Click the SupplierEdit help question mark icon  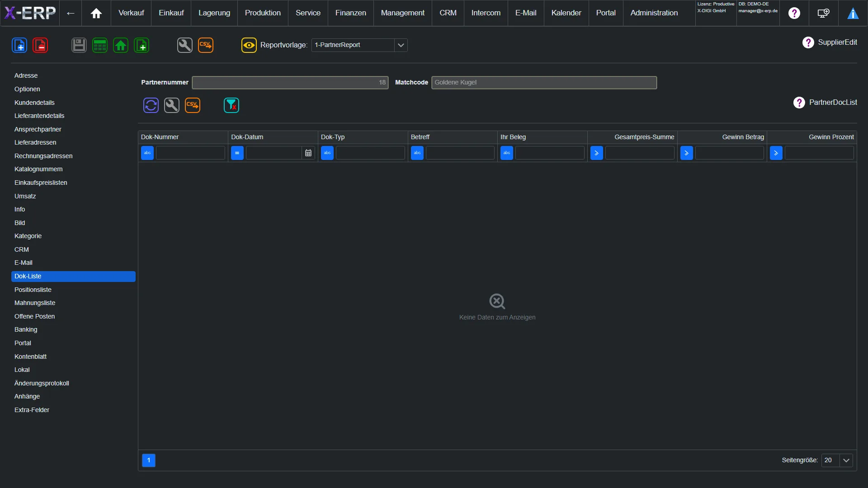pyautogui.click(x=808, y=42)
